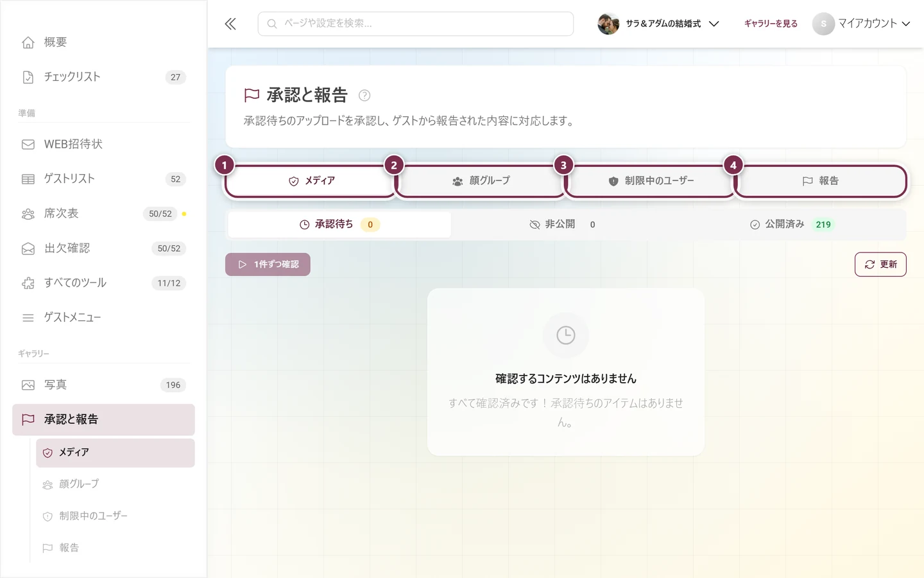The height and width of the screenshot is (578, 924).
Task: Click the search magnifier icon
Action: 272,24
